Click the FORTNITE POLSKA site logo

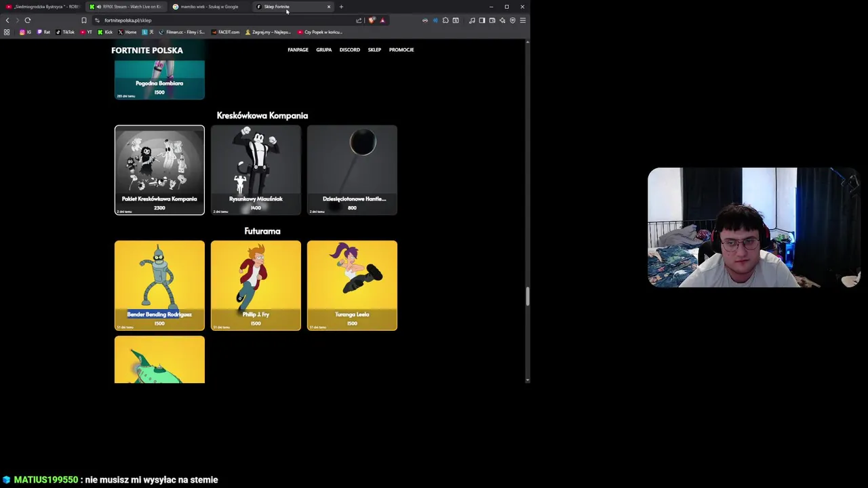(147, 50)
